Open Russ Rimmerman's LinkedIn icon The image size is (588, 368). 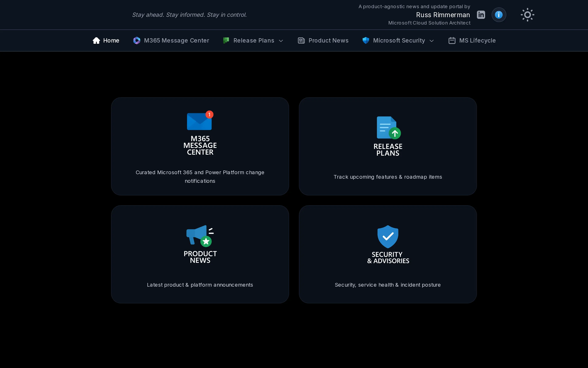pos(481,15)
